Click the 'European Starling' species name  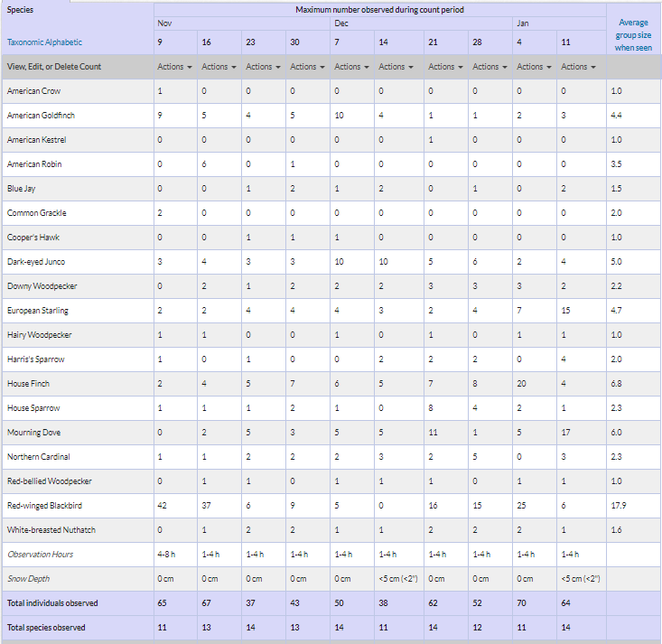[x=38, y=311]
